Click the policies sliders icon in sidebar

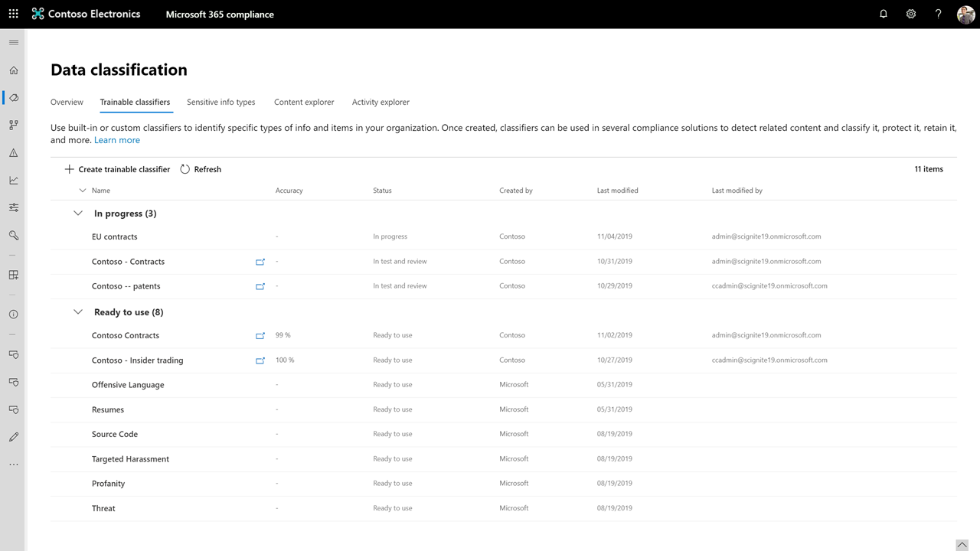pos(13,207)
